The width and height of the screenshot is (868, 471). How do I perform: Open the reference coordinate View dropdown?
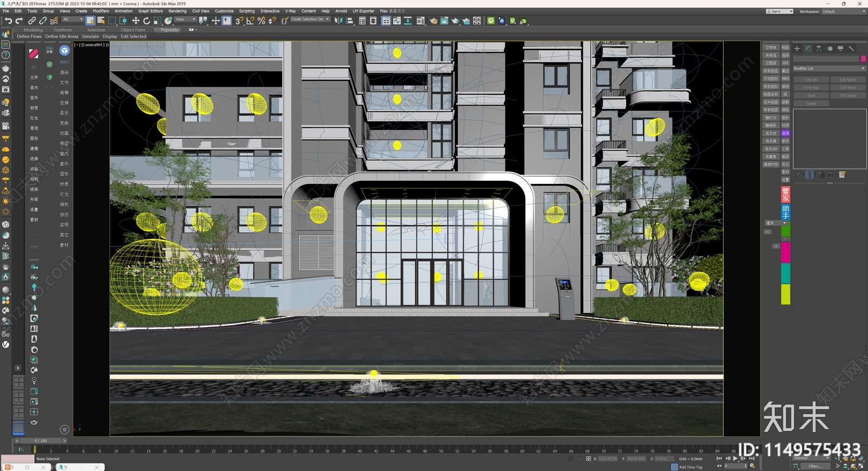(186, 20)
